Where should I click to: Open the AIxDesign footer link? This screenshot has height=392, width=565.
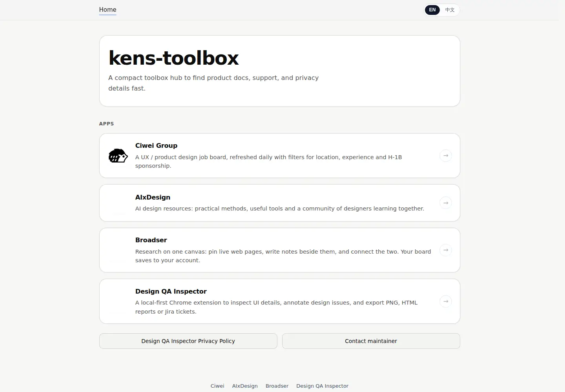click(x=245, y=386)
